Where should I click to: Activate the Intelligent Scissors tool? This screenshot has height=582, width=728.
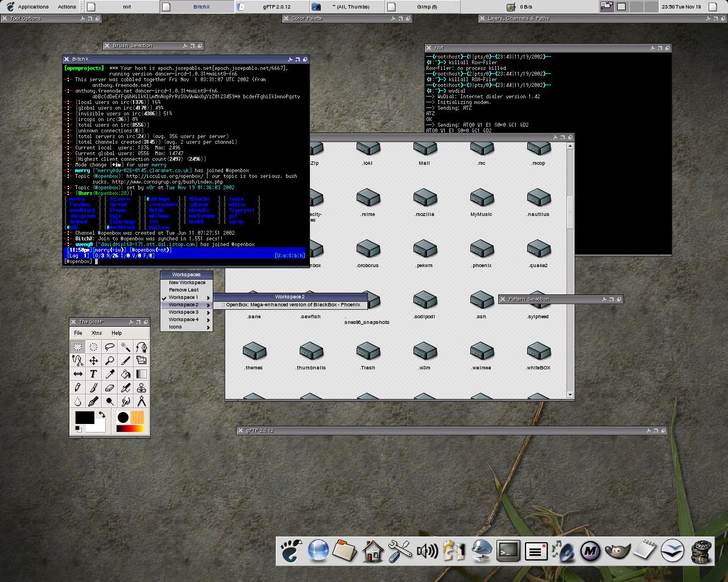click(78, 360)
